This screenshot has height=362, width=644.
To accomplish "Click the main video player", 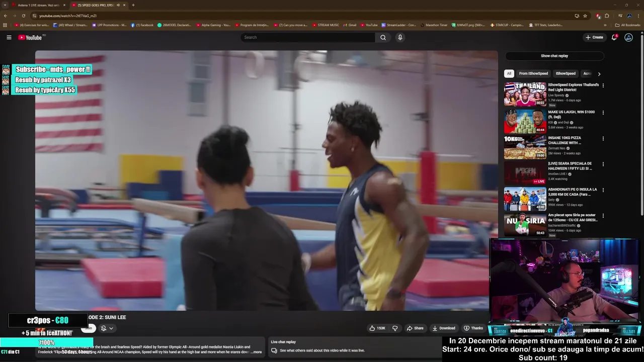I will pyautogui.click(x=266, y=180).
